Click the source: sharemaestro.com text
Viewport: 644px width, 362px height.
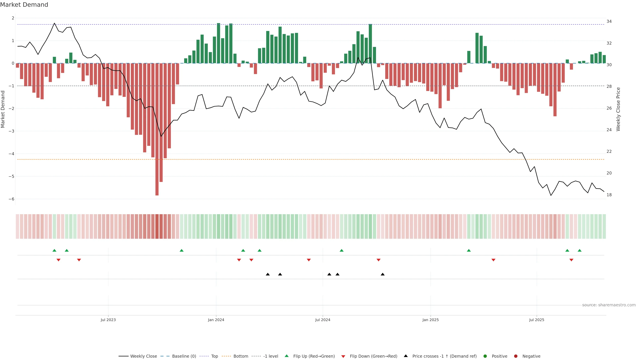click(x=609, y=305)
